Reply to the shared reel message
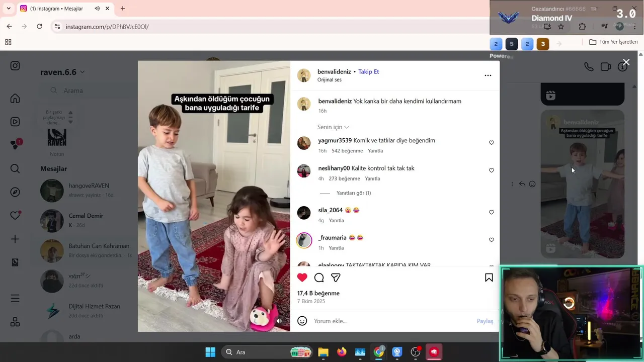644x362 pixels. tap(522, 184)
